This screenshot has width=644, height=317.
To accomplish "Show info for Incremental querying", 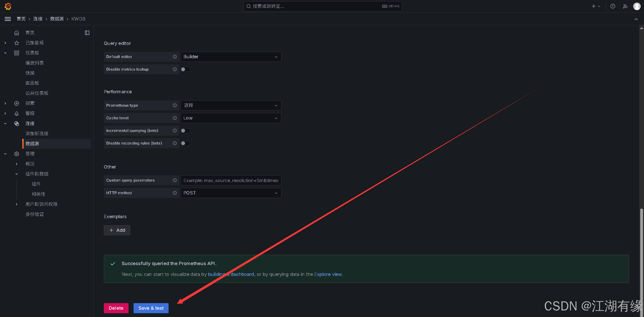I will click(175, 131).
